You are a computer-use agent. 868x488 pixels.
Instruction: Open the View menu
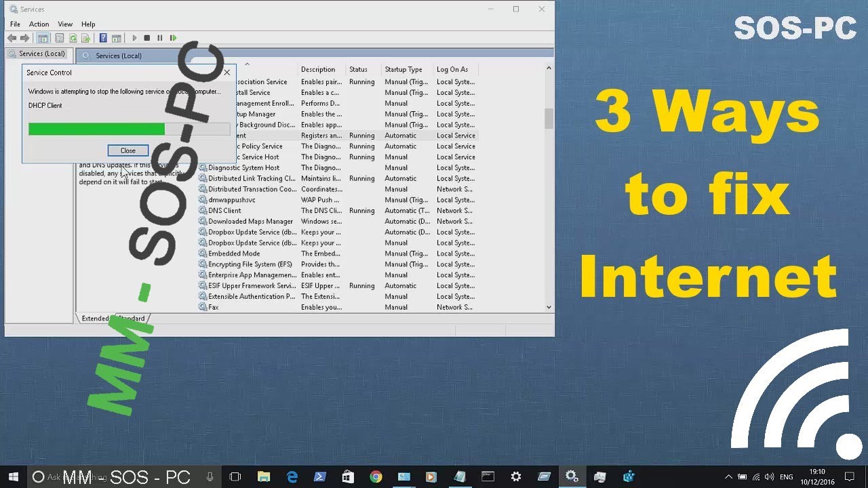65,24
